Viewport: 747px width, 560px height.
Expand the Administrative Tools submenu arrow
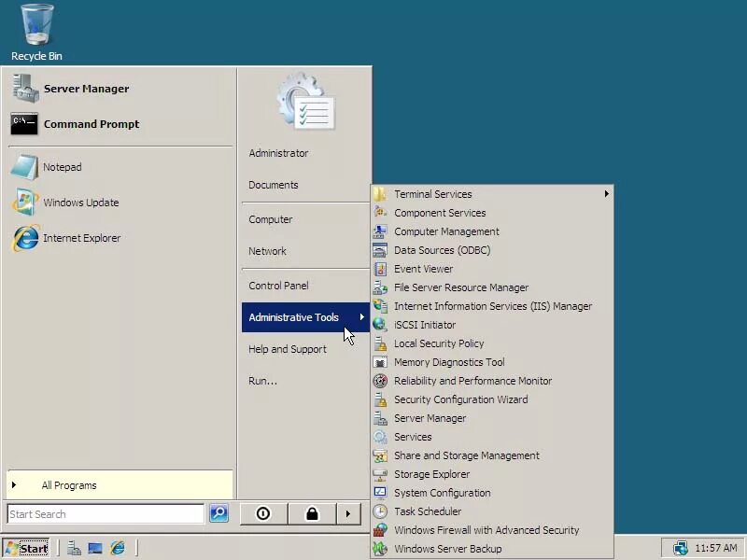(x=362, y=317)
